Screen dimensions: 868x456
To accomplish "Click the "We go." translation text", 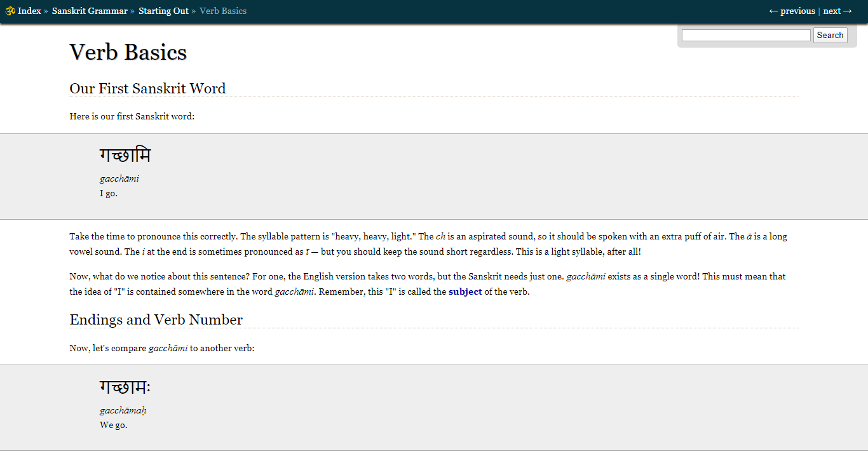I will coord(114,425).
